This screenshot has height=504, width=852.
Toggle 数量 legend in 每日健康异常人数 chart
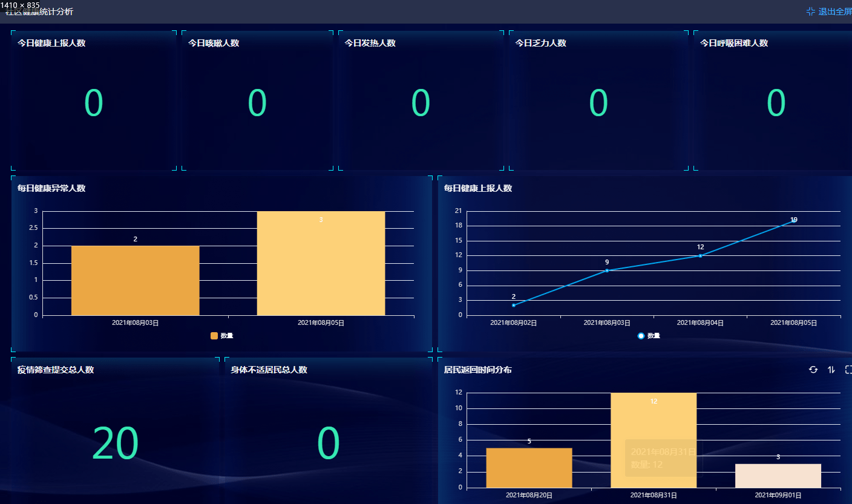(221, 336)
